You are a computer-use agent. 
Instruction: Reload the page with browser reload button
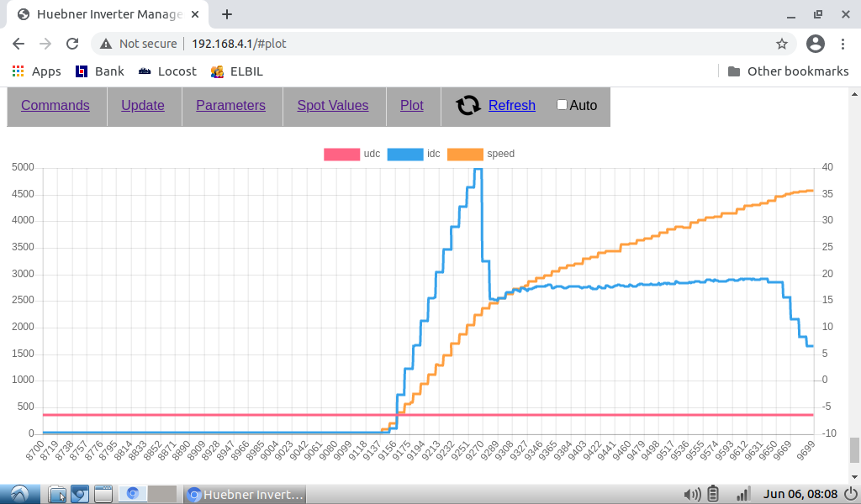pos(72,44)
